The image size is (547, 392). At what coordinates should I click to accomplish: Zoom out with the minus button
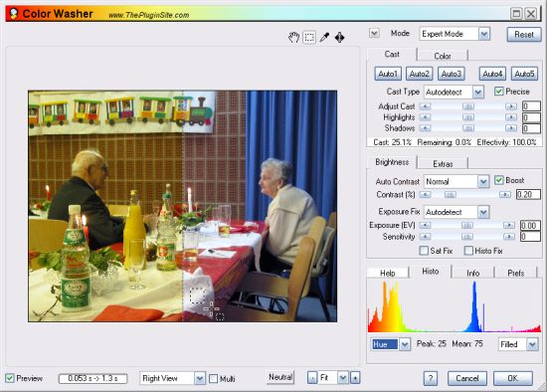(x=312, y=378)
